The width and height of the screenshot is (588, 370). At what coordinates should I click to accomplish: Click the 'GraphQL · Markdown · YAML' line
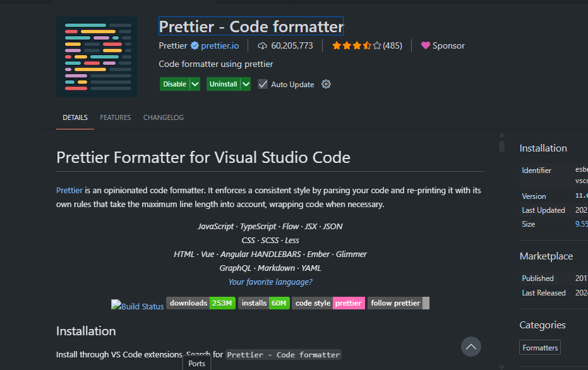[270, 268]
